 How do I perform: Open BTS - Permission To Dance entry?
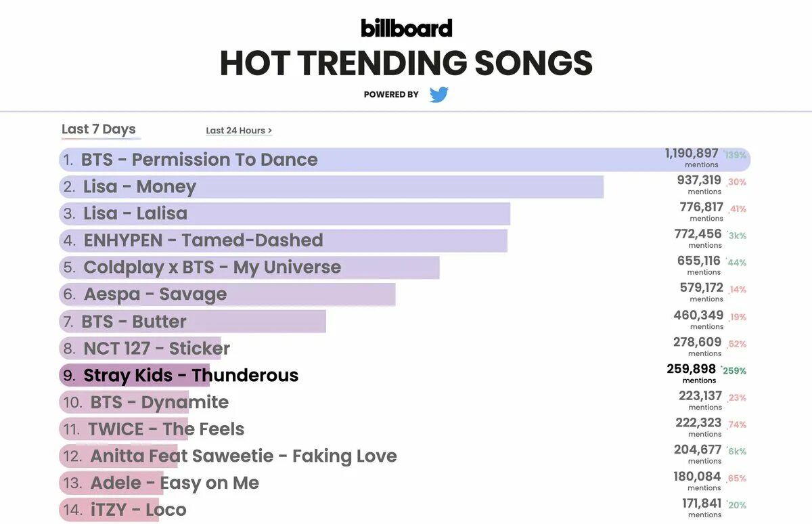405,160
